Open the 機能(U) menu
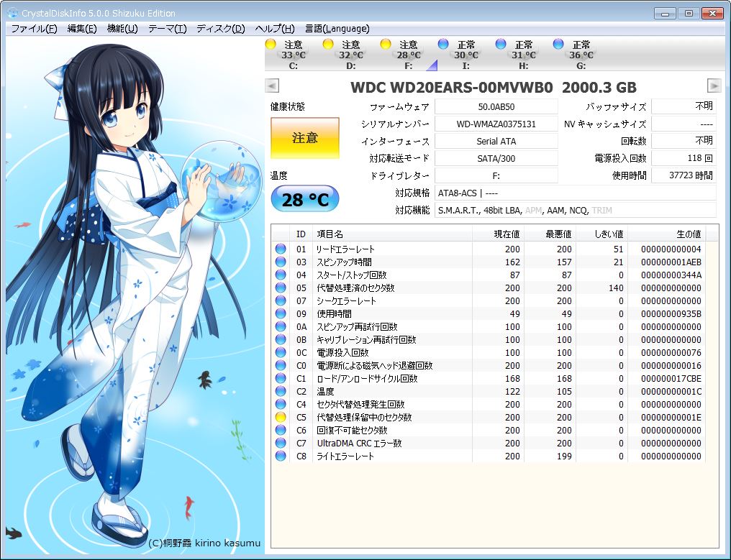This screenshot has width=731, height=560. [x=122, y=29]
